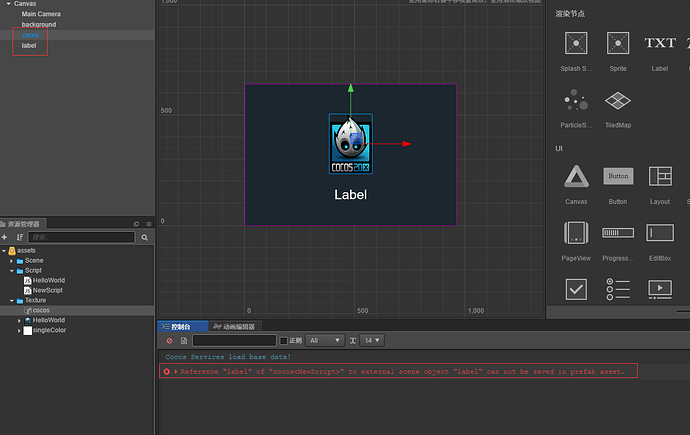Collapse the Script folder
This screenshot has width=690, height=435.
11,271
